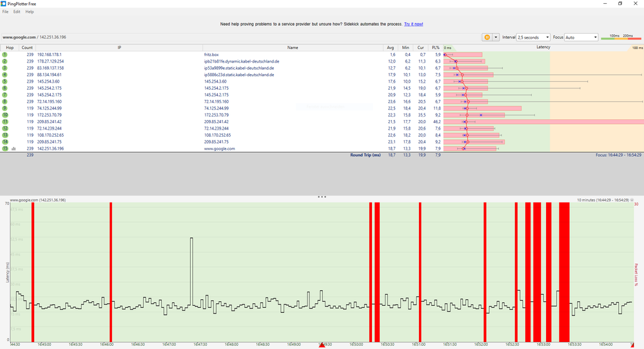Follow the Try it now! link
Image resolution: width=644 pixels, height=349 pixels.
(x=414, y=25)
